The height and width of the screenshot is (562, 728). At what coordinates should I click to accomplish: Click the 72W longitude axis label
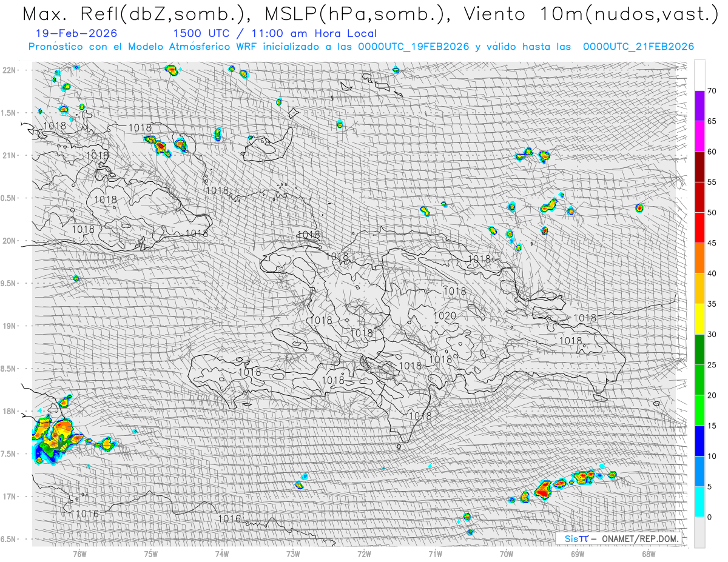pyautogui.click(x=364, y=554)
